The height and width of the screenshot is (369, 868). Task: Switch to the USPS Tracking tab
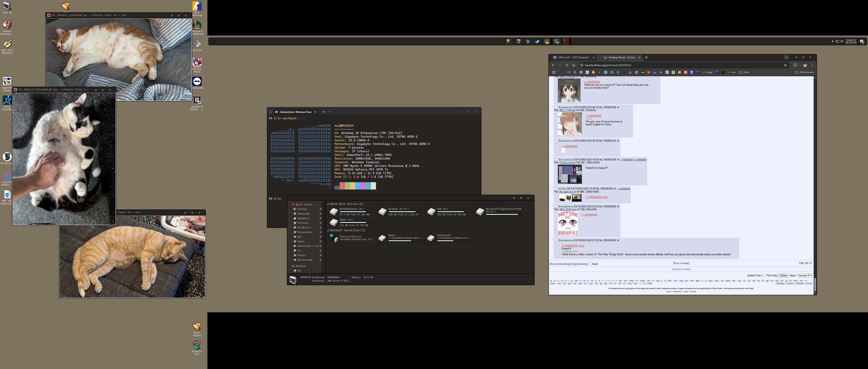[573, 57]
